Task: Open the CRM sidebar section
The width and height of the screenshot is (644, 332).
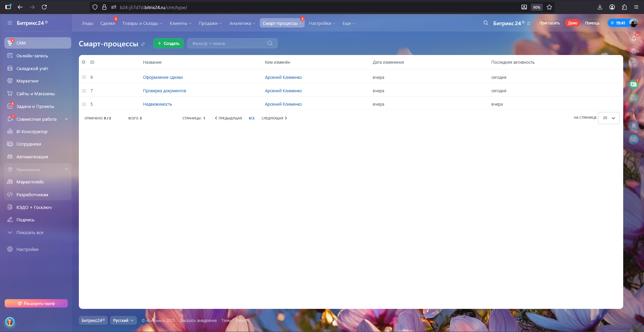Action: tap(38, 43)
